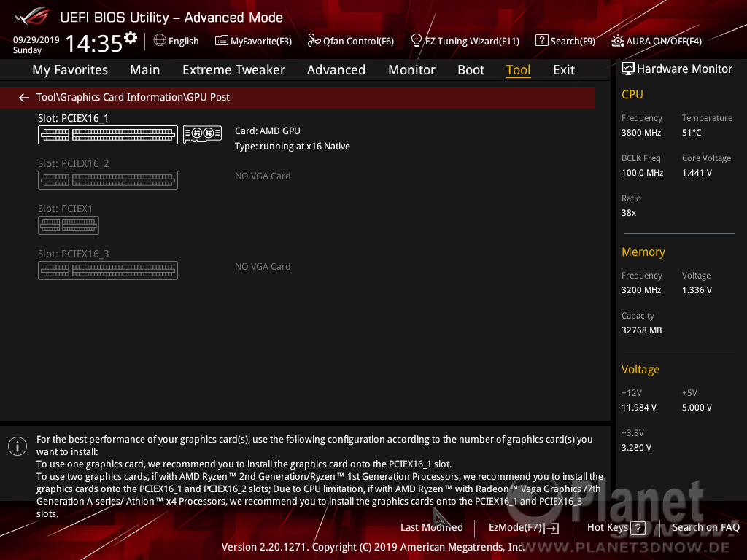The image size is (747, 560).
Task: Click the ROG logo in the header
Action: pyautogui.click(x=31, y=16)
